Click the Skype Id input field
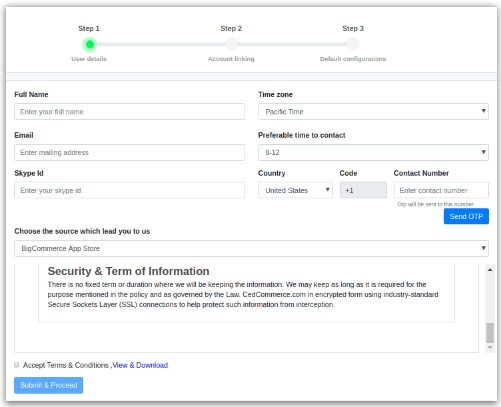The width and height of the screenshot is (501, 407). (x=129, y=190)
